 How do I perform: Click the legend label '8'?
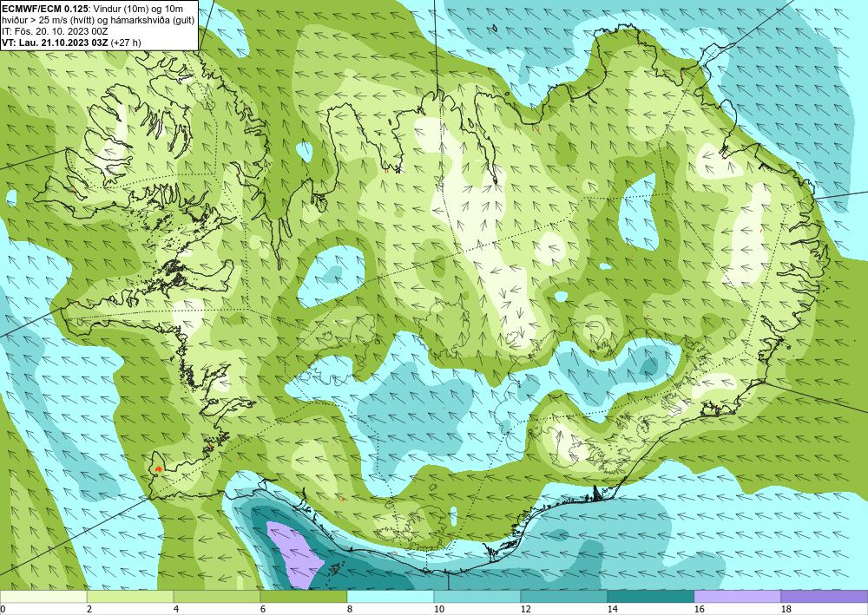(x=350, y=610)
